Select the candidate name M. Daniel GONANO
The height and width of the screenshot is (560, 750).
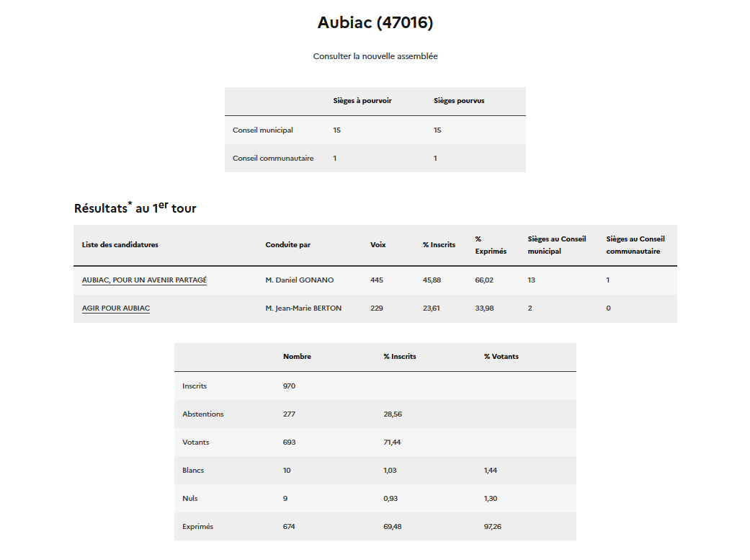(x=299, y=280)
